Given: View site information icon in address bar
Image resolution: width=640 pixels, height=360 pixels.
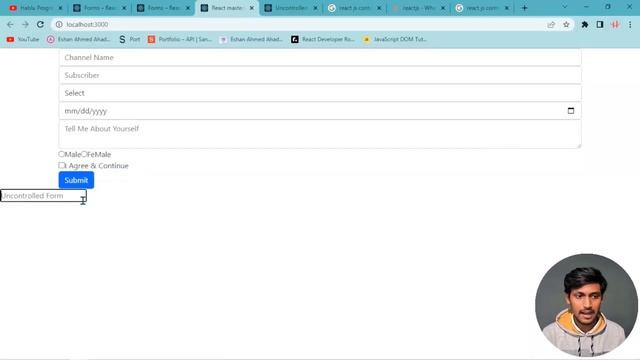Looking at the screenshot, I should (x=59, y=24).
